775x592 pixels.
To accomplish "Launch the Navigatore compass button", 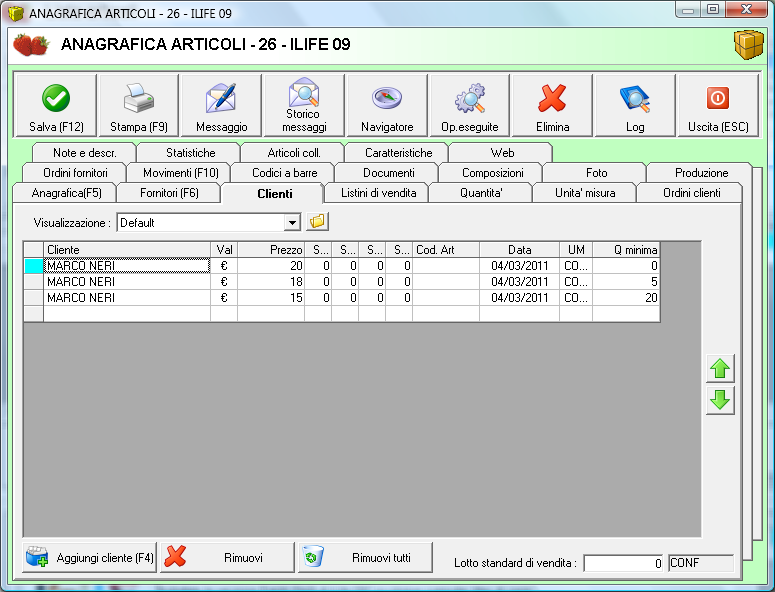I will tap(387, 105).
